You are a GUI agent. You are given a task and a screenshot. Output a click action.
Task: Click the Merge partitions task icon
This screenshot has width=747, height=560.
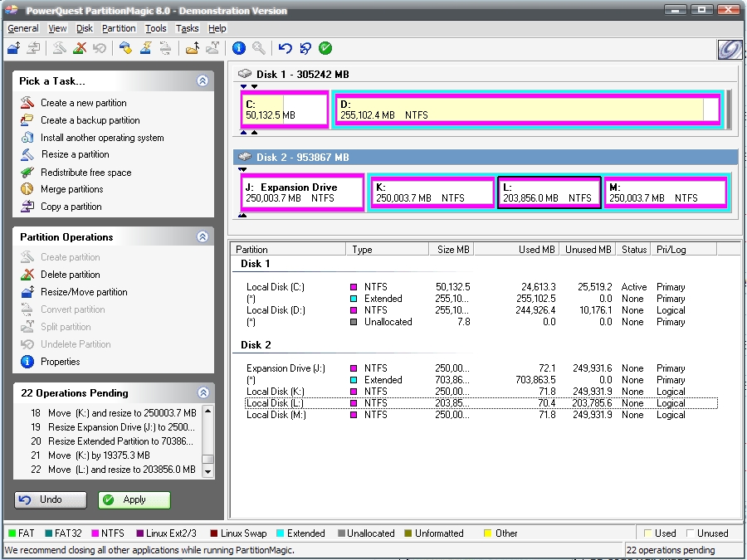[27, 189]
